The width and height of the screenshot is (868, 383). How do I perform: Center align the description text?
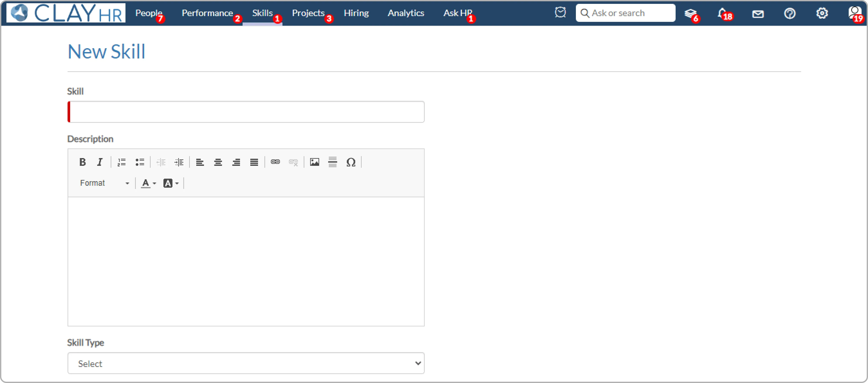click(x=218, y=162)
